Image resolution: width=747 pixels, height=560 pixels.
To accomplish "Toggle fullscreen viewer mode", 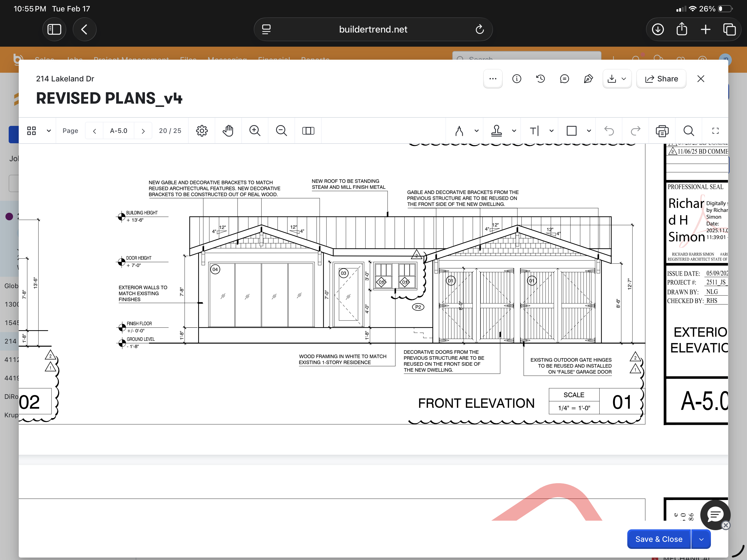I will 715,131.
